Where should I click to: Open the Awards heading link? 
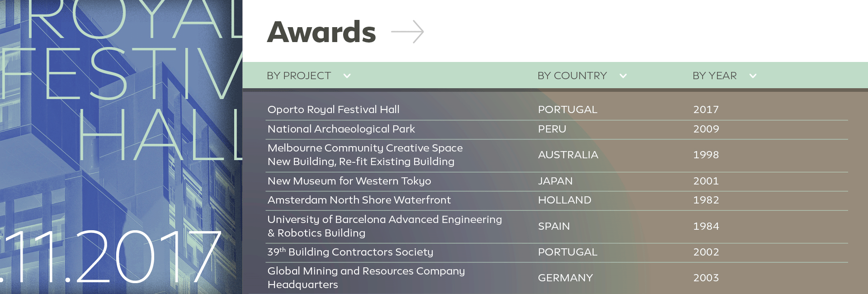coord(321,32)
